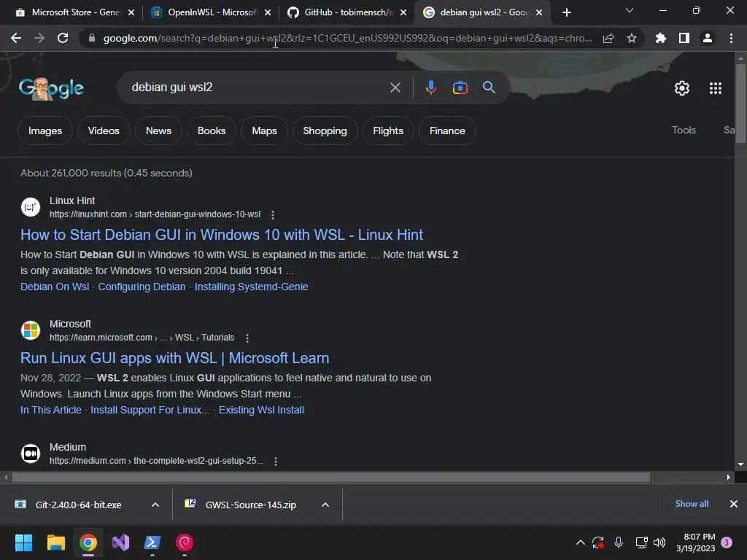
Task: Open a new browser tab
Action: click(x=566, y=12)
